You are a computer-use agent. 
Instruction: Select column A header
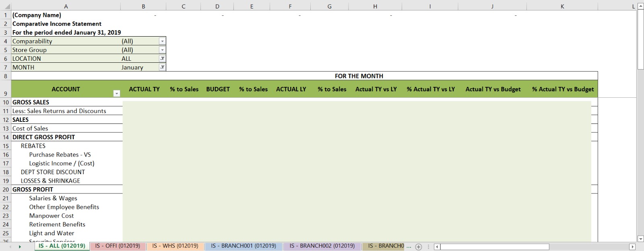pos(66,6)
